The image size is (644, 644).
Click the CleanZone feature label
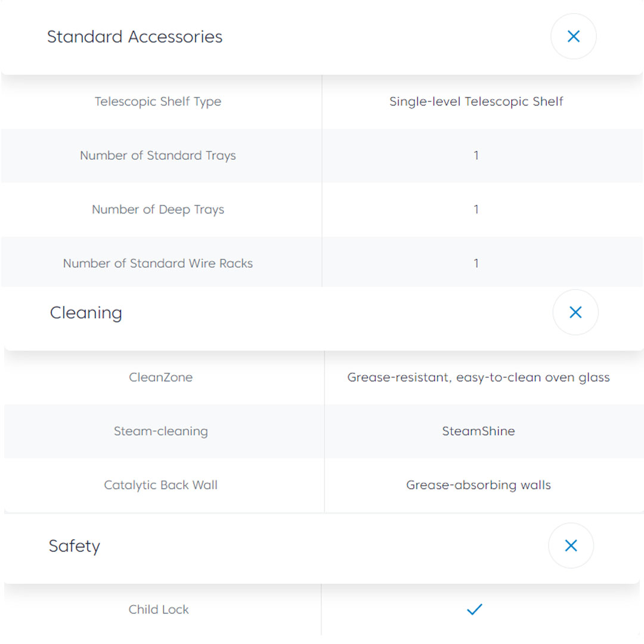click(161, 377)
